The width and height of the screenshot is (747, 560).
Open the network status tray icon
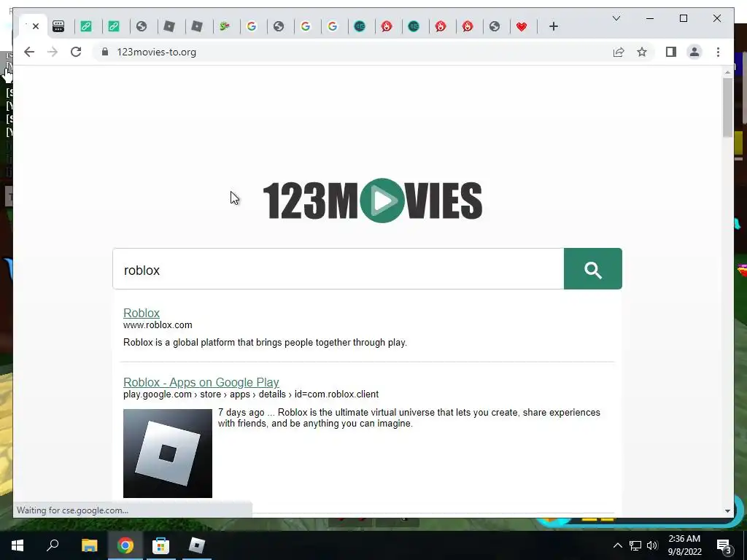click(x=635, y=545)
